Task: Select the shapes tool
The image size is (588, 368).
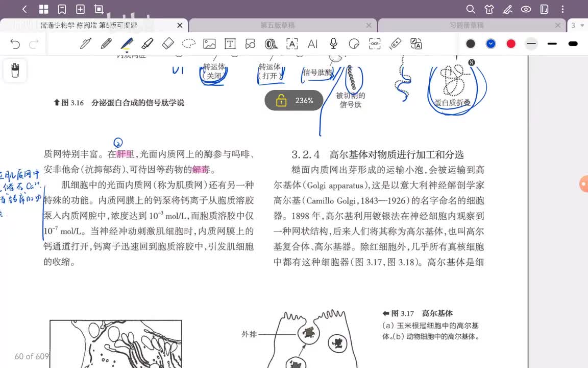Action: point(250,43)
